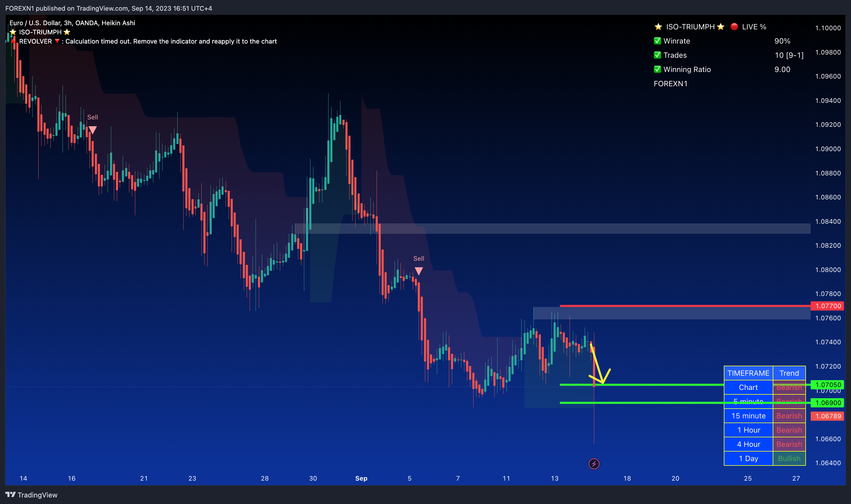The height and width of the screenshot is (504, 851).
Task: Click the REVOLVER red down-triangle icon
Action: [57, 41]
